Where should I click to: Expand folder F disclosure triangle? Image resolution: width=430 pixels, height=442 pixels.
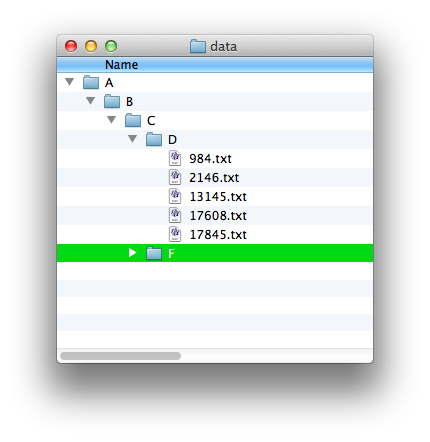pyautogui.click(x=132, y=253)
